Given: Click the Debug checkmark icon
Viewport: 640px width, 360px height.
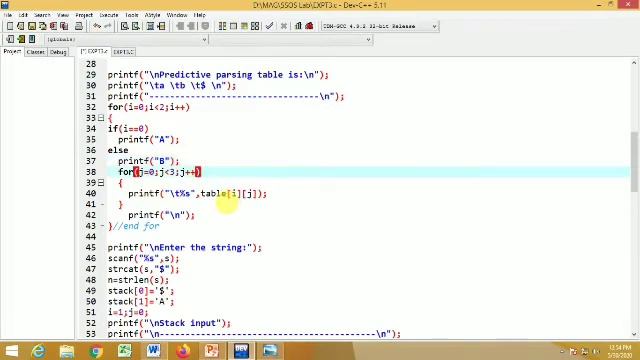Looking at the screenshot, I should coord(269,26).
